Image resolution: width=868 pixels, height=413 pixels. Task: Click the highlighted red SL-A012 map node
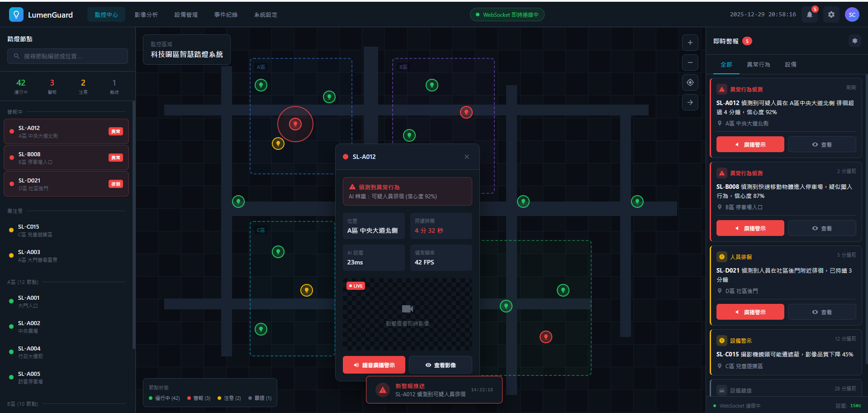(295, 124)
